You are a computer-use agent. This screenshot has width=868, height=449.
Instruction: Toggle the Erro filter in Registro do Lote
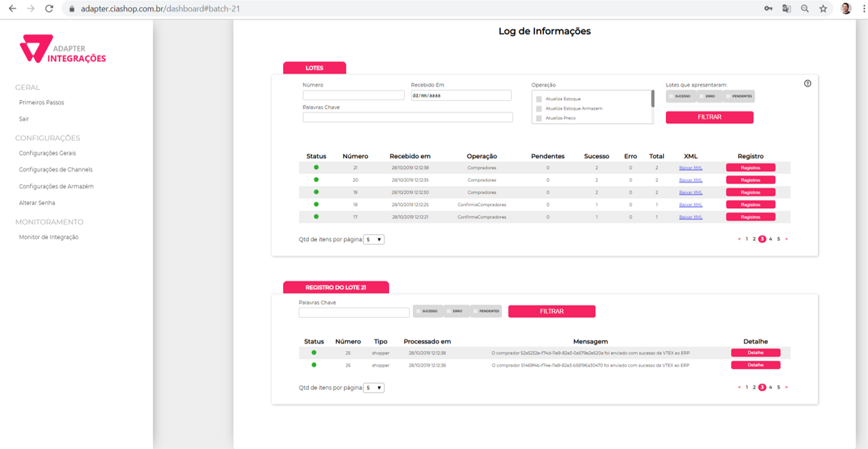(x=456, y=311)
